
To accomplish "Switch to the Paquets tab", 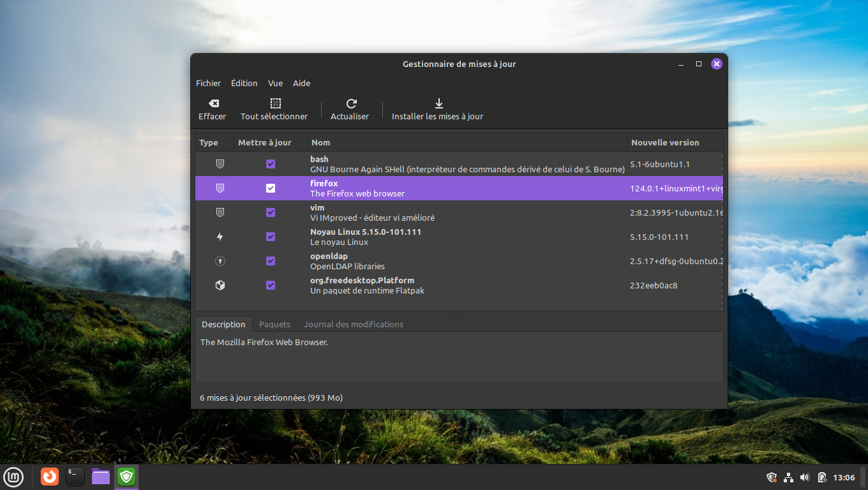I will [274, 324].
